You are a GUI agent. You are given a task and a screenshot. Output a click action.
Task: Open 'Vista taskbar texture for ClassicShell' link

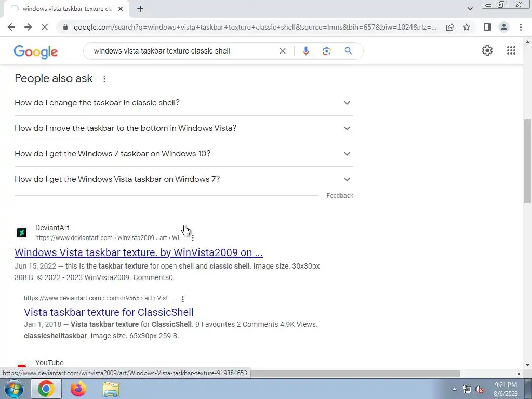[109, 312]
